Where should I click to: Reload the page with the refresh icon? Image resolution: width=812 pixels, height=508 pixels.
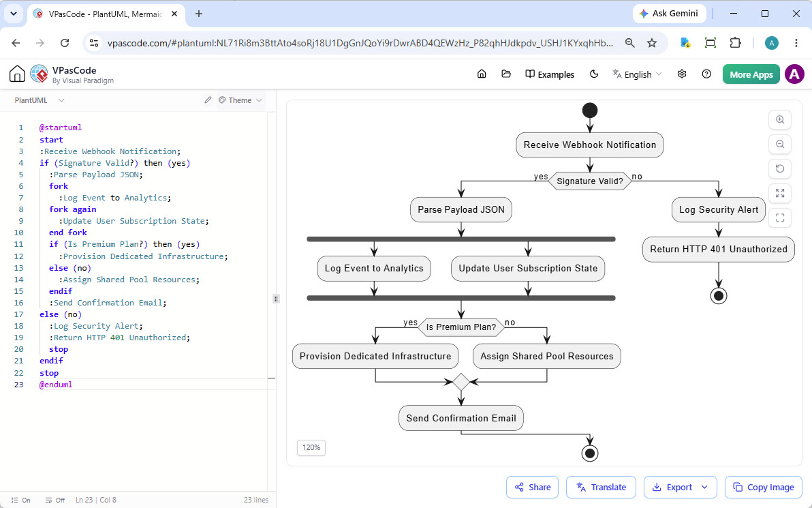click(x=64, y=43)
